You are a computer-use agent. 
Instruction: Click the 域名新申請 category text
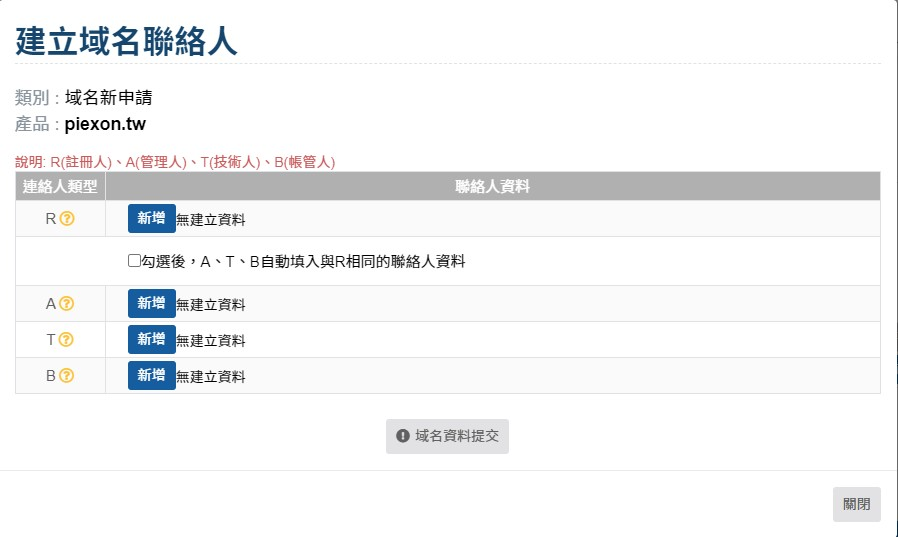tap(108, 98)
